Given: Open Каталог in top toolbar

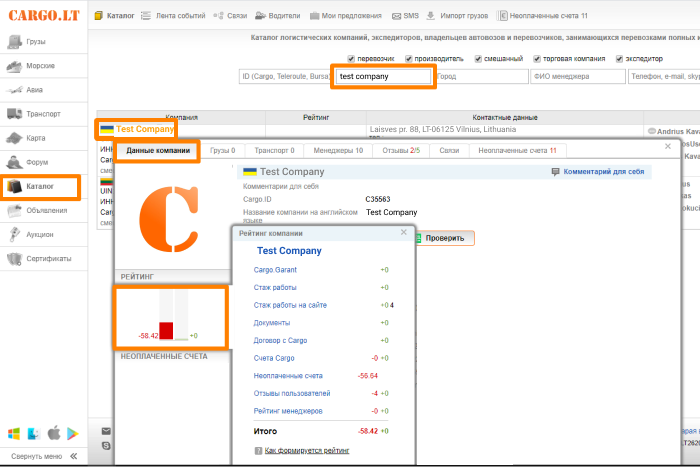Looking at the screenshot, I should [x=114, y=16].
